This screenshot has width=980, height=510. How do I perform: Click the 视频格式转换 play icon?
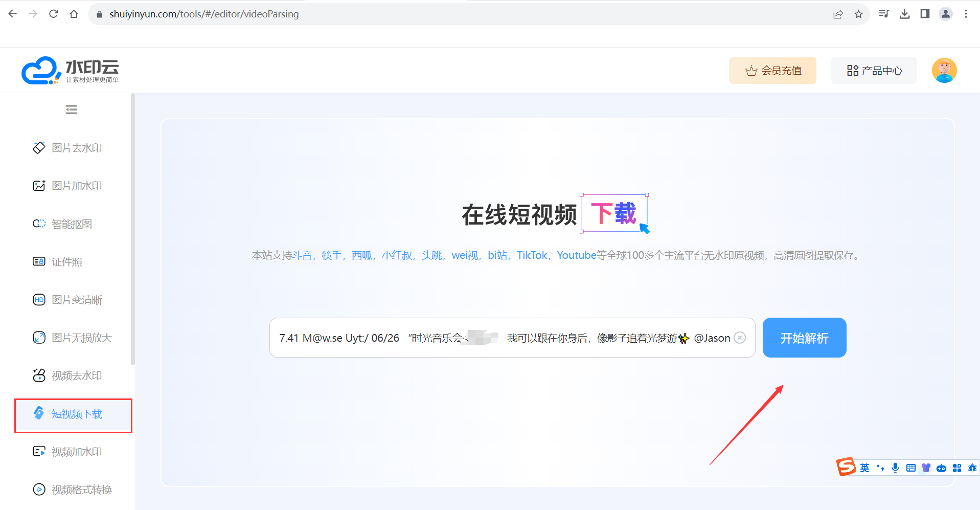click(x=39, y=490)
